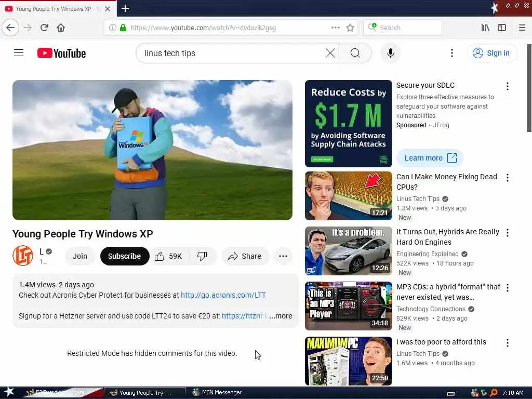Open It's a problem hybrid car thumbnail
Viewport: 532px width, 399px height.
click(349, 251)
